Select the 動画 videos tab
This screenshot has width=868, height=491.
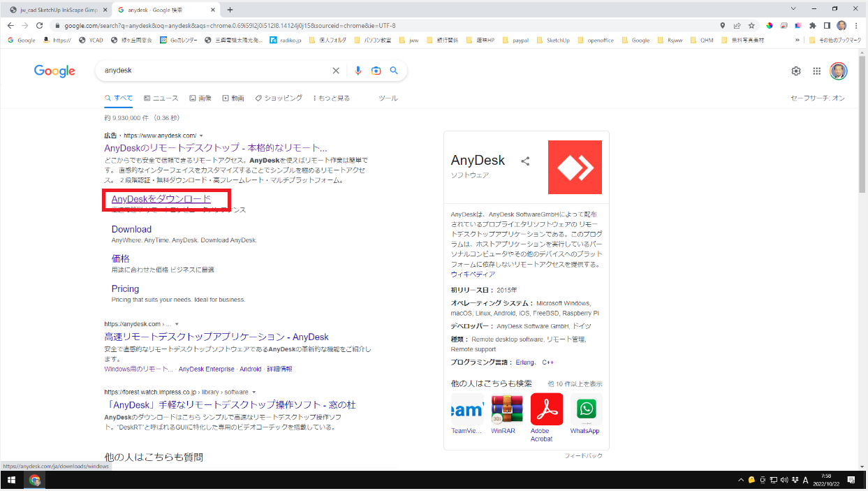pyautogui.click(x=233, y=98)
